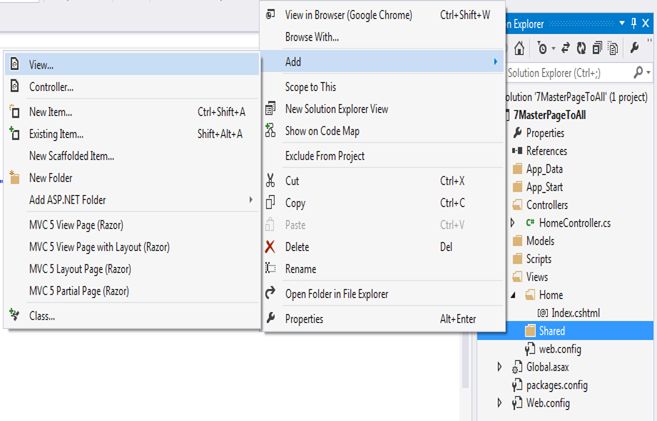
Task: Click the Add entry in the context menu
Action: click(x=383, y=62)
